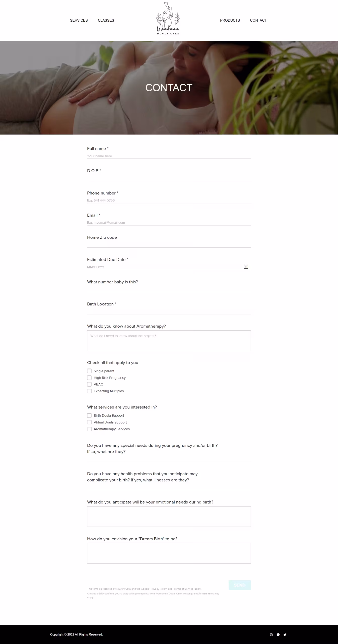Screen dimensions: 338x644
Task: Enable the VBAC checkbox
Action: pyautogui.click(x=89, y=384)
